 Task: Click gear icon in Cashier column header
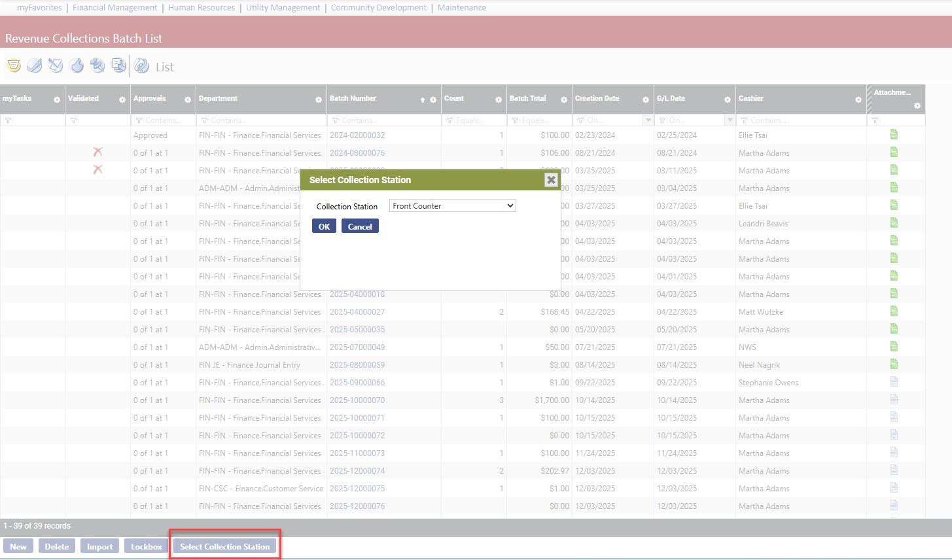858,100
